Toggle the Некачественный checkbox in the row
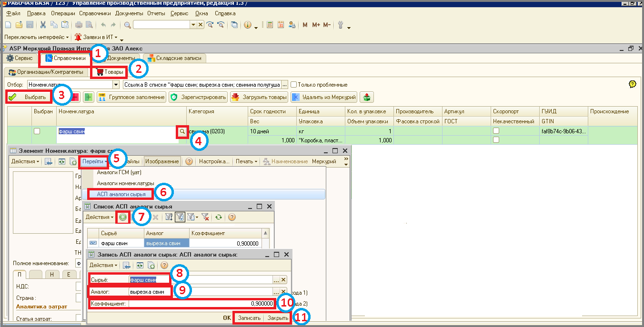The image size is (644, 327). pos(496,140)
